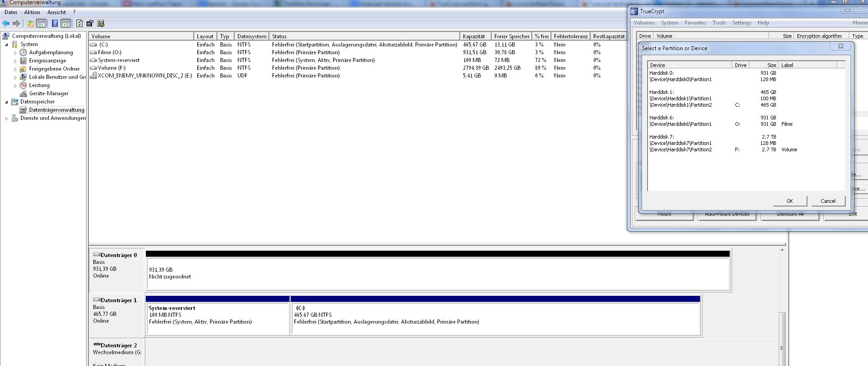Select the Lokale Benutzer und Gruppen icon
Viewport: 868px width, 366px height.
[23, 77]
